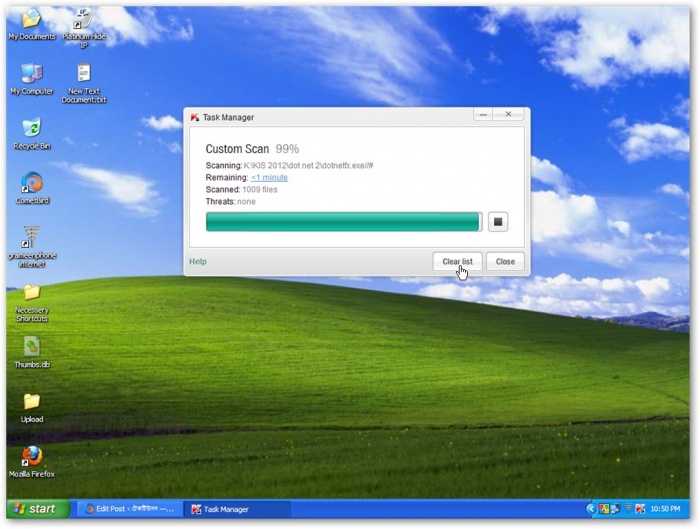This screenshot has height=529, width=700.
Task: Stop the custom scan with the stop button
Action: point(498,222)
